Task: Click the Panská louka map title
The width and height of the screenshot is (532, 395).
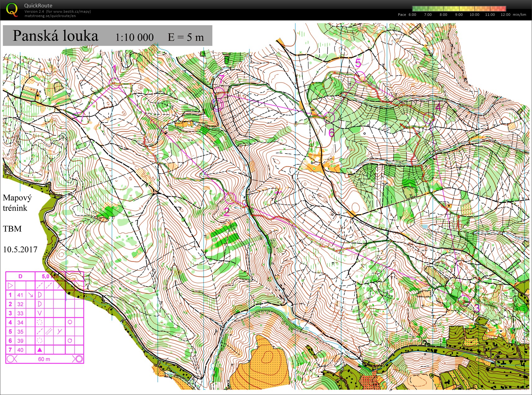Action: (x=55, y=36)
